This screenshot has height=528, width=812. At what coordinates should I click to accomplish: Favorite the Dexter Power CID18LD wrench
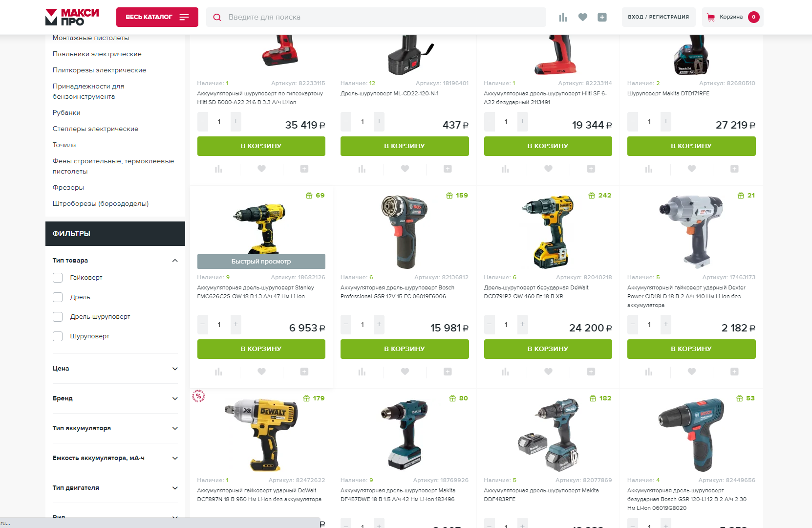pyautogui.click(x=691, y=372)
